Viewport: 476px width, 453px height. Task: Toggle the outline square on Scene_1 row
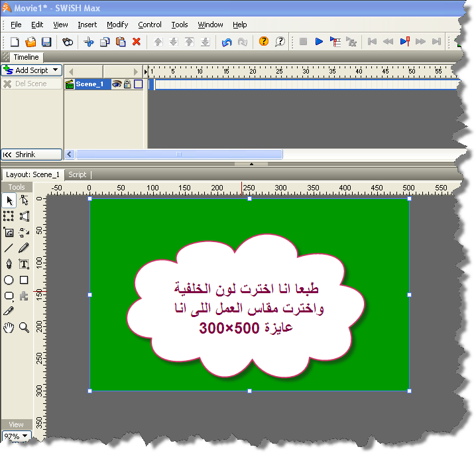click(138, 84)
